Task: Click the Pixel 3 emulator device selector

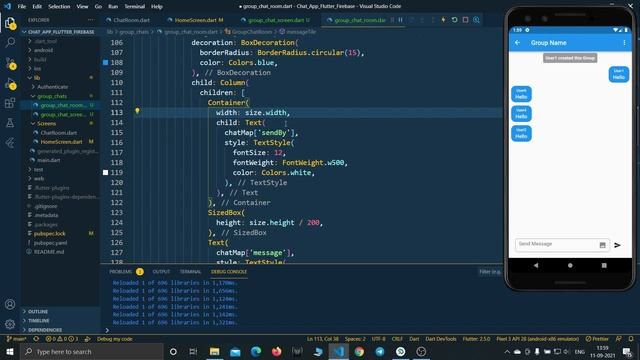Action: pos(538,339)
